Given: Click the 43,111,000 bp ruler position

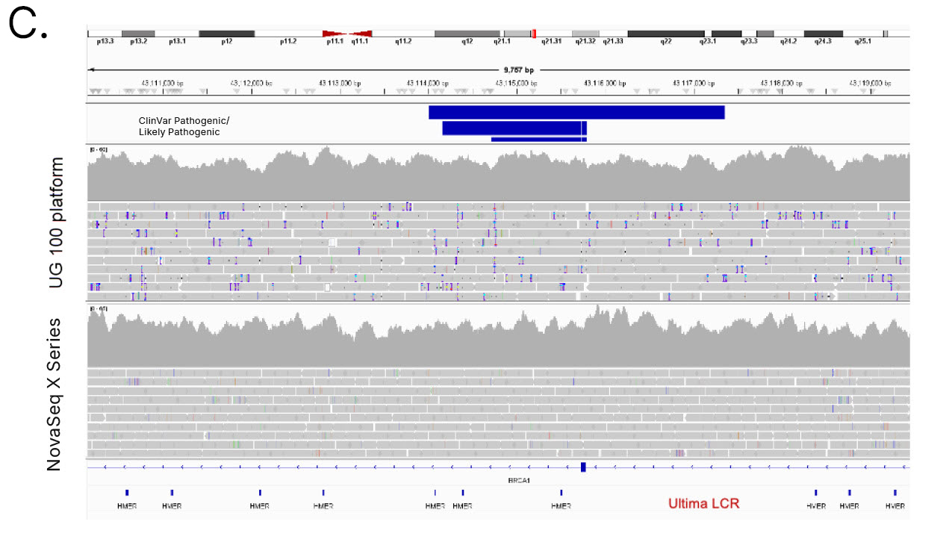Looking at the screenshot, I should (162, 83).
